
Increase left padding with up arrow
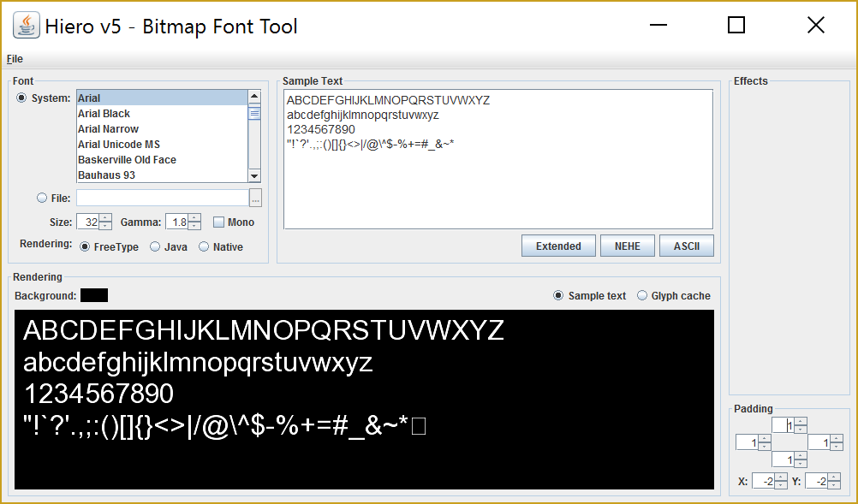click(765, 439)
